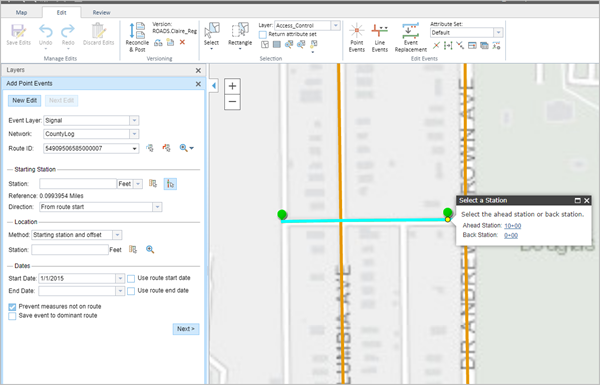Close the Layers panel

click(198, 70)
